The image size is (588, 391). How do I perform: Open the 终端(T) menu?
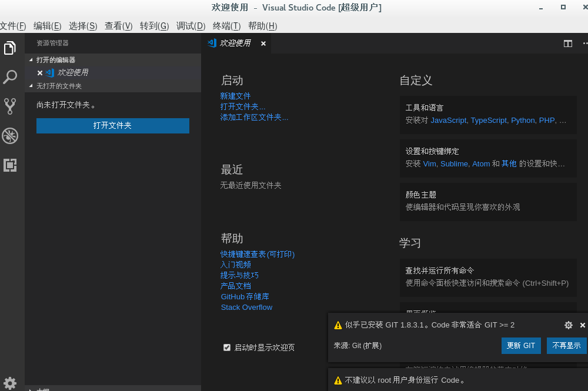tap(226, 26)
